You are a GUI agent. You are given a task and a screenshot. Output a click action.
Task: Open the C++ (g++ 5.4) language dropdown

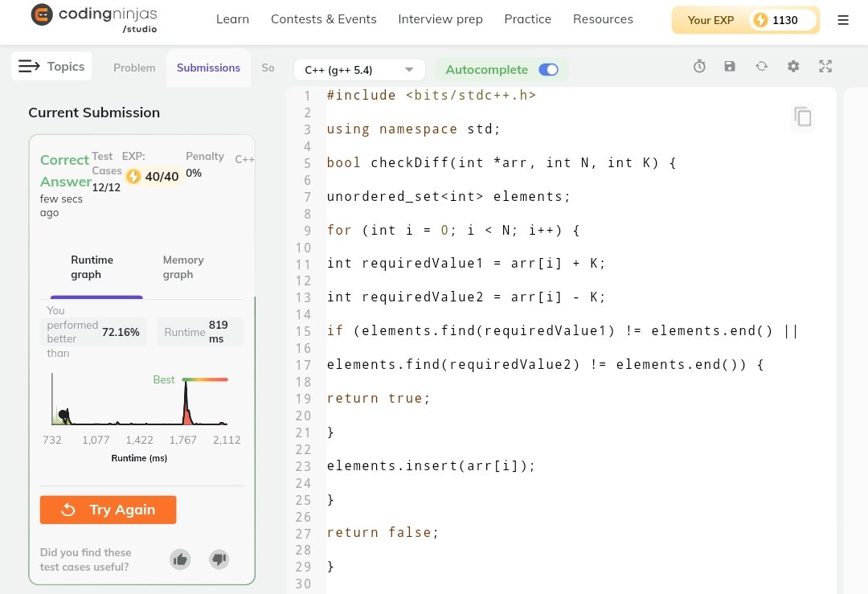point(358,69)
